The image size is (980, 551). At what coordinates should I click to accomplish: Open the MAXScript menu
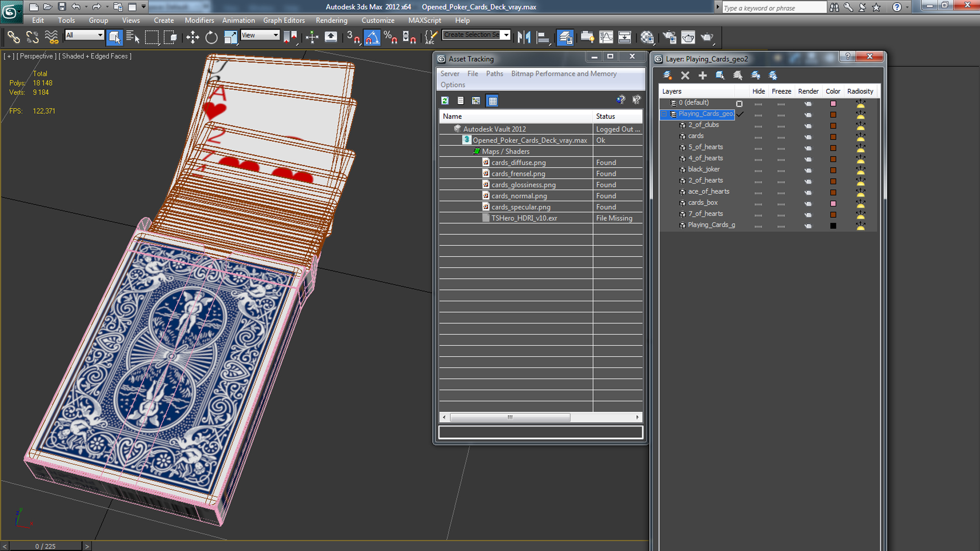click(x=424, y=20)
